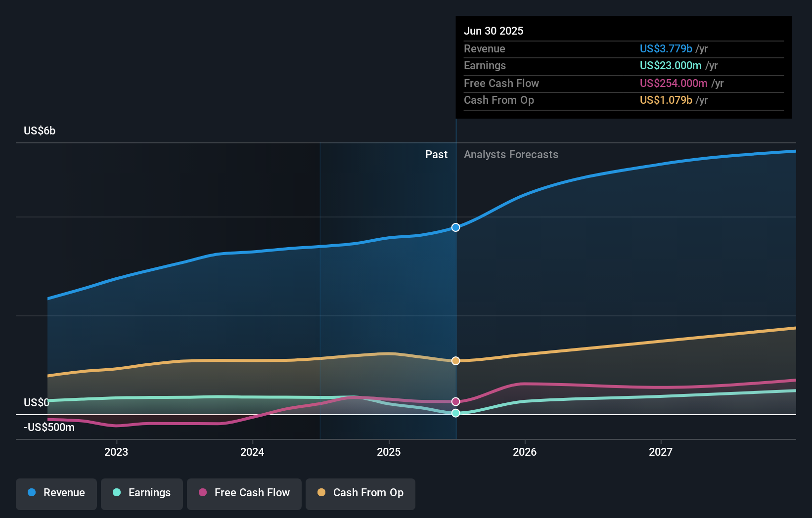The image size is (812, 518).
Task: Select the teal Earnings data point marker
Action: 456,413
